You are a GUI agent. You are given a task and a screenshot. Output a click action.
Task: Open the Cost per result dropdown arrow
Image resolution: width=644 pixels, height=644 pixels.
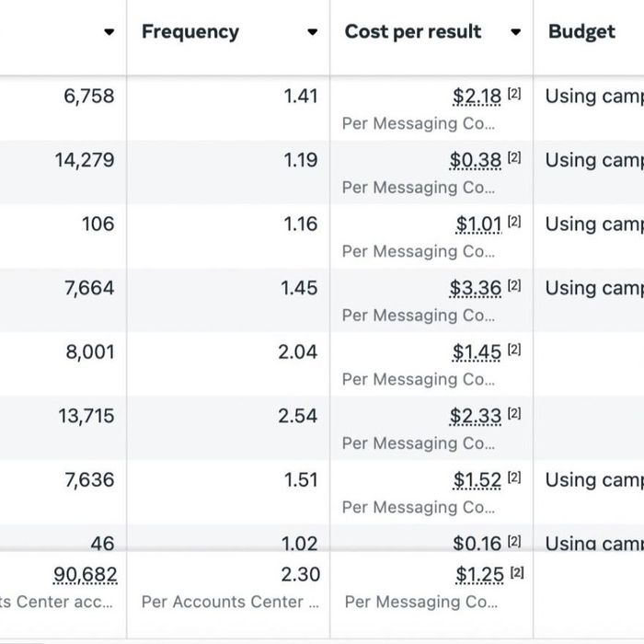pos(516,32)
